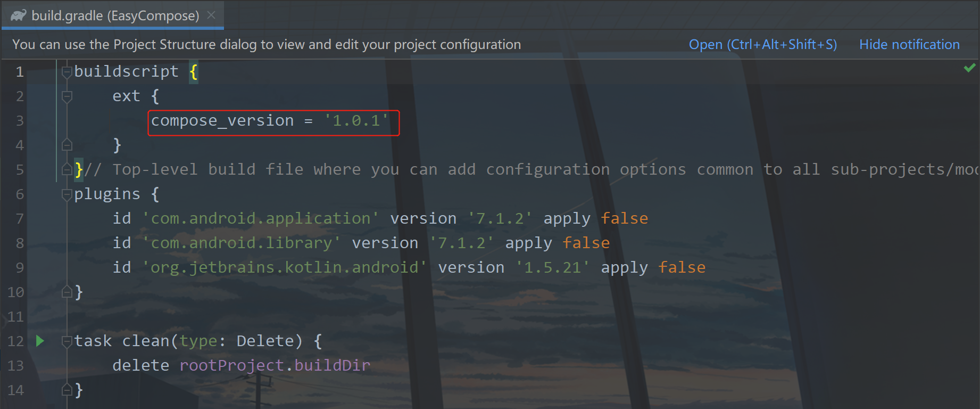Image resolution: width=980 pixels, height=409 pixels.
Task: Click the compose_version variable name
Action: click(222, 121)
